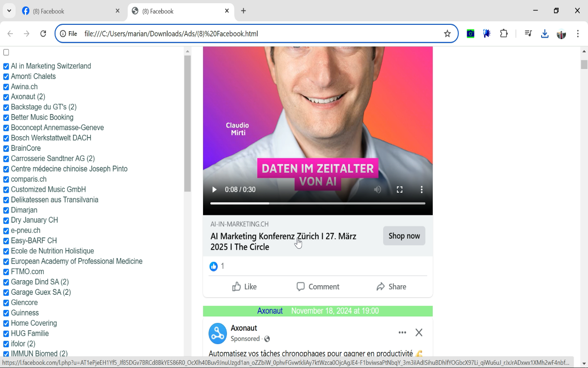Close the active Facebook file tab
The image size is (588, 368).
227,11
